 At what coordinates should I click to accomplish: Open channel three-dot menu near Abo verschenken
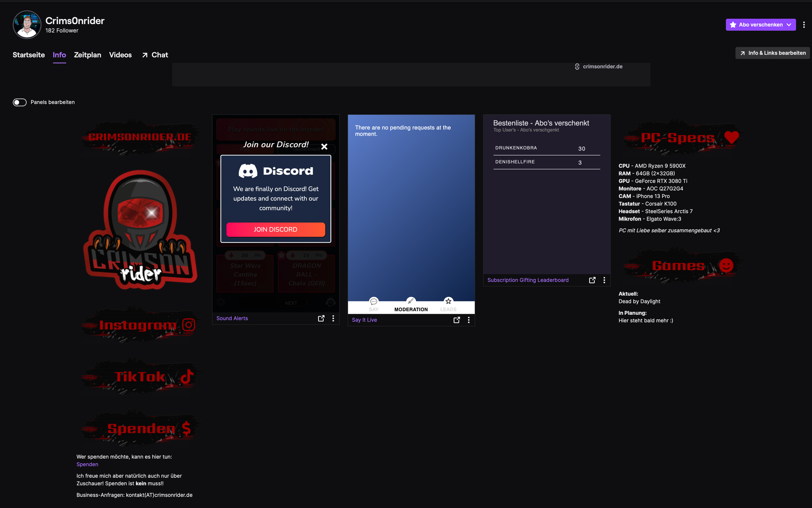point(804,25)
